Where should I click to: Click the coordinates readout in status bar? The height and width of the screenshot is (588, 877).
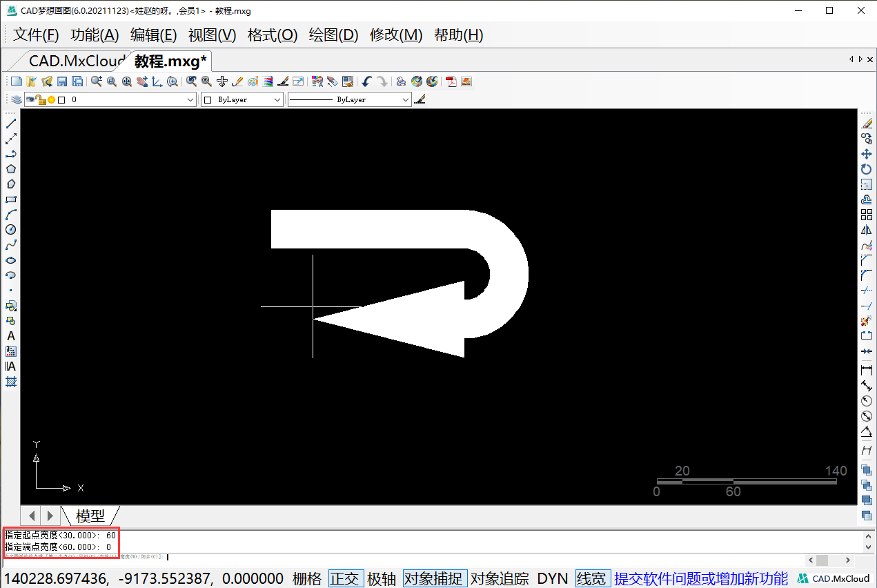coord(144,578)
